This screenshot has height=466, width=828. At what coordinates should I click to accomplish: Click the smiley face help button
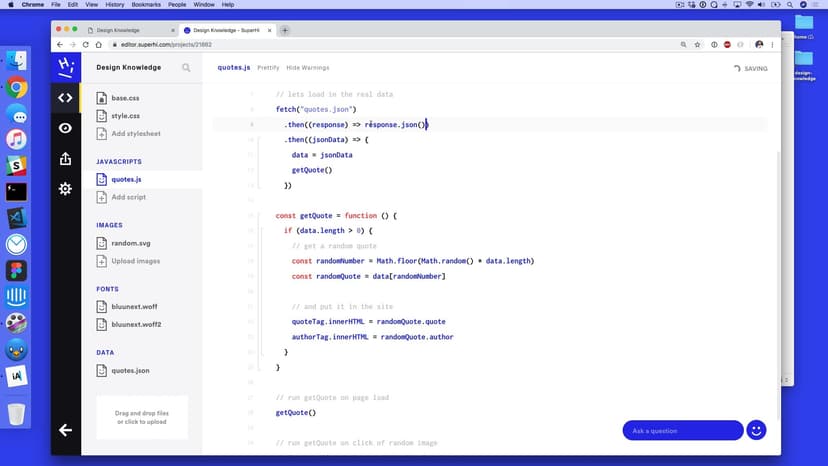pos(756,430)
